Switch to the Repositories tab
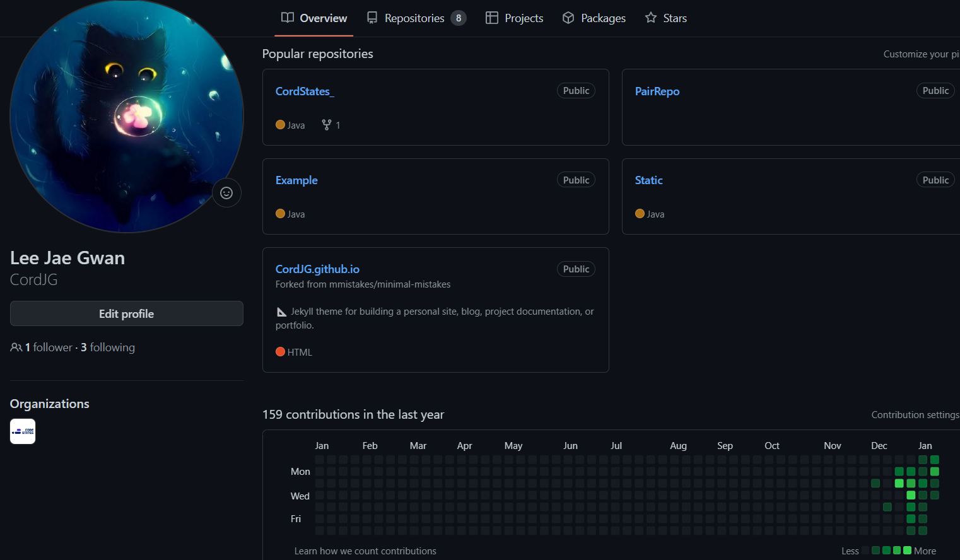This screenshot has height=560, width=960. pos(416,18)
